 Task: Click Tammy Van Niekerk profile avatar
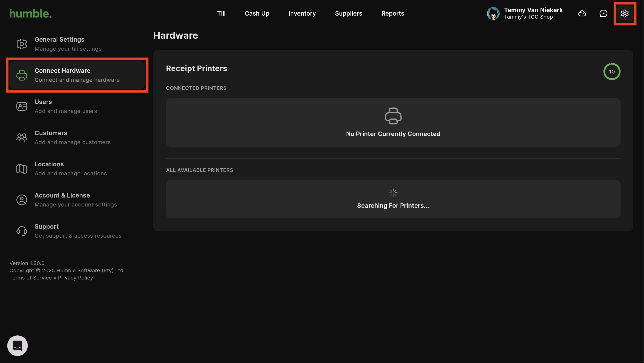[493, 13]
